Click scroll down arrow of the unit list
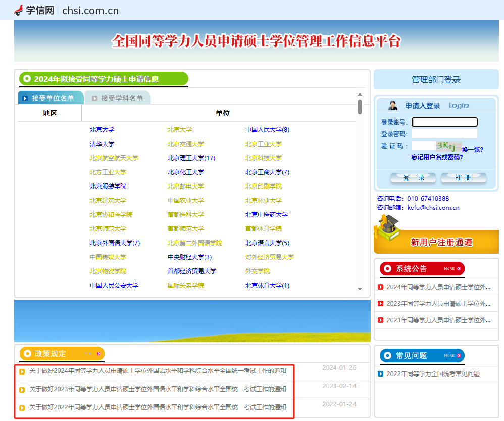The width and height of the screenshot is (504, 421). point(360,289)
